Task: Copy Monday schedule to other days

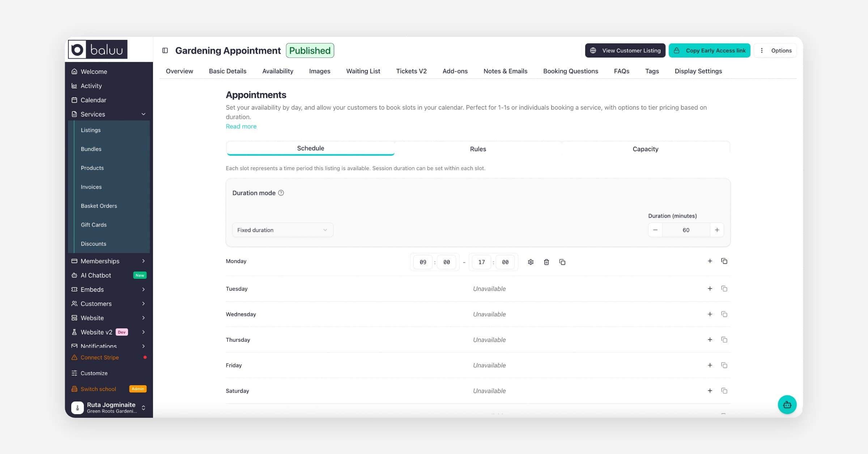Action: [x=724, y=261]
